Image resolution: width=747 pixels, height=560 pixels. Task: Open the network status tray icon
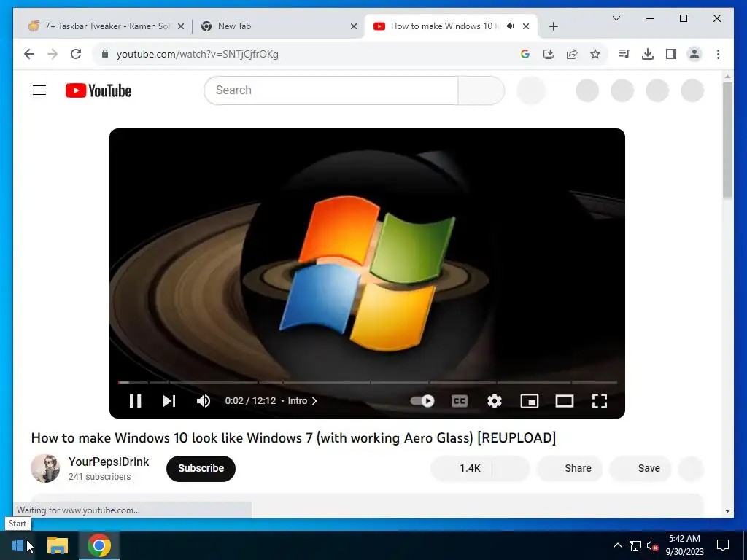pos(635,545)
